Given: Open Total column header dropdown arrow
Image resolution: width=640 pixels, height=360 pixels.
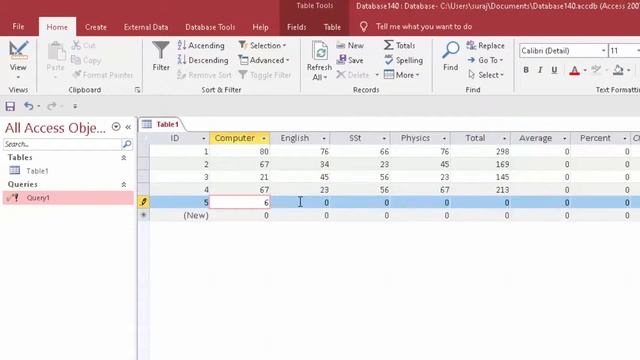Looking at the screenshot, I should pyautogui.click(x=504, y=139).
